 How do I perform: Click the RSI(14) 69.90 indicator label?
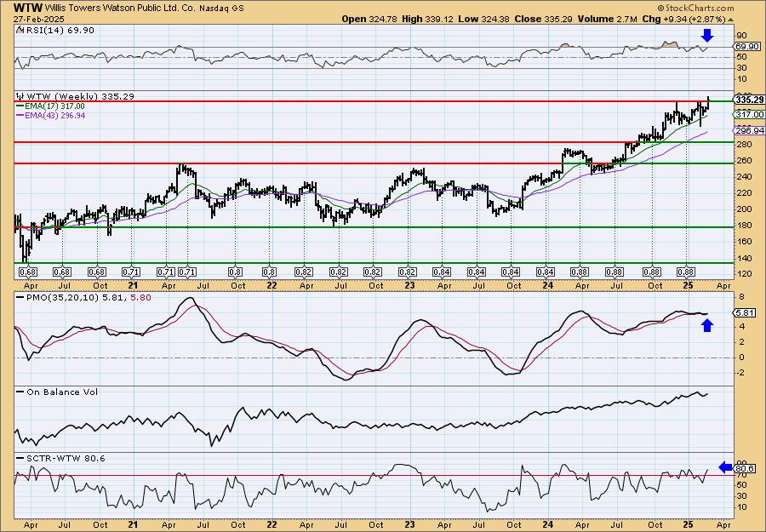tap(59, 31)
